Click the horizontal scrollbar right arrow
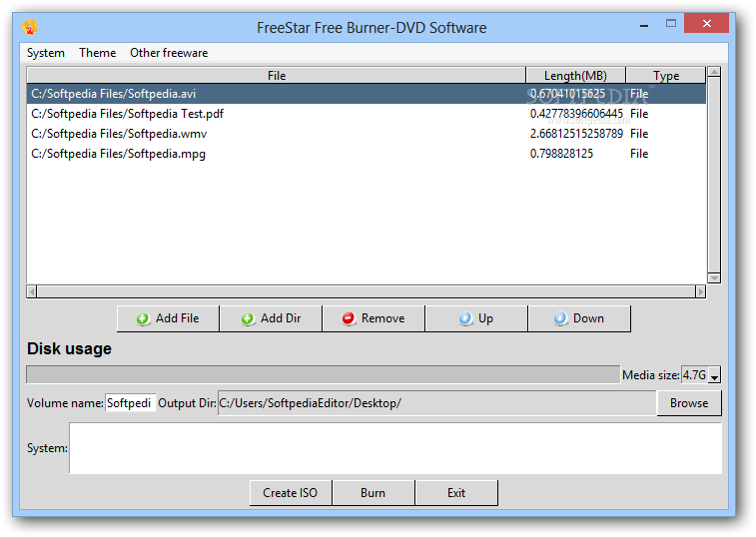 (x=700, y=291)
